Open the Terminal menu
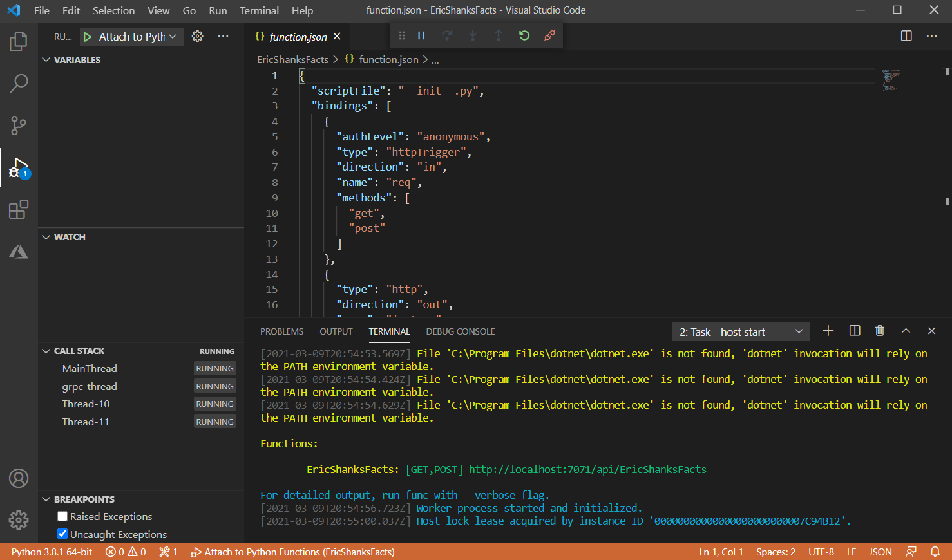 259,10
